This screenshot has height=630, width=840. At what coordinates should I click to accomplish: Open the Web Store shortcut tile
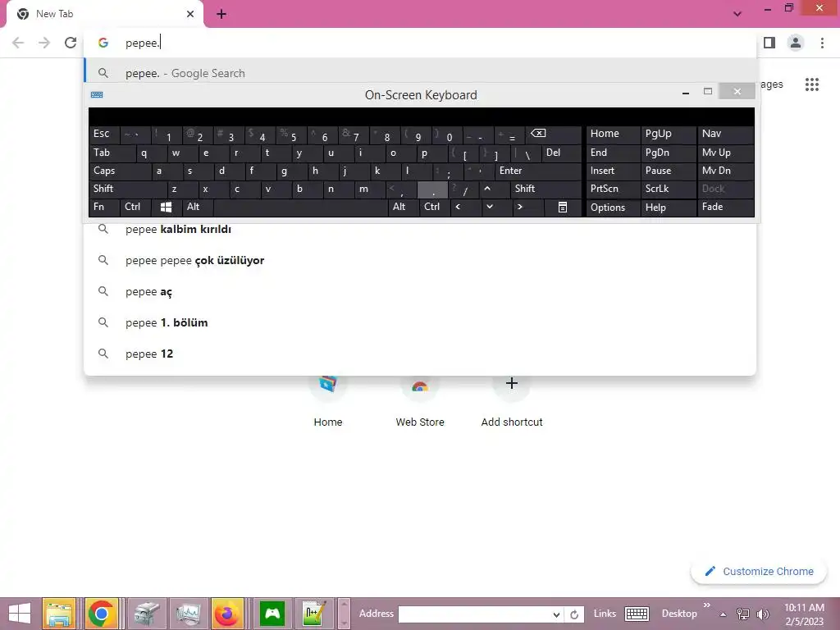click(x=420, y=402)
